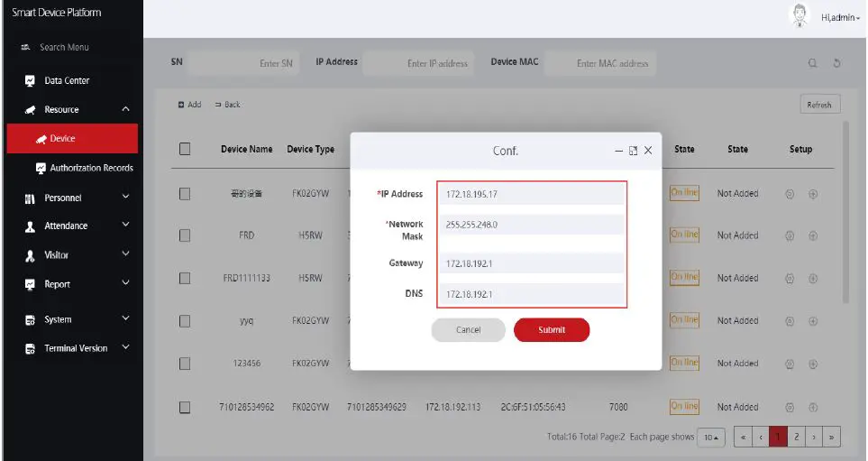The image size is (868, 461).
Task: Click the Search Menu field
Action: [64, 48]
